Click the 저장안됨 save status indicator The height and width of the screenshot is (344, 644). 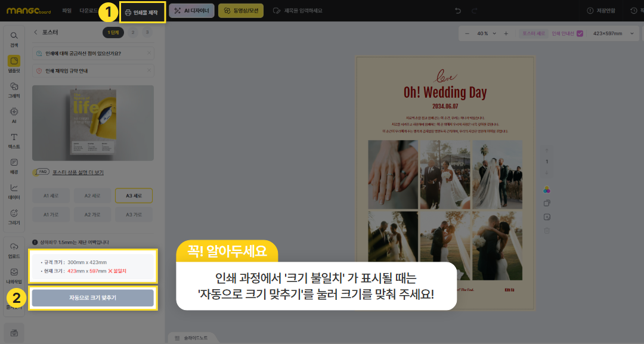point(601,11)
